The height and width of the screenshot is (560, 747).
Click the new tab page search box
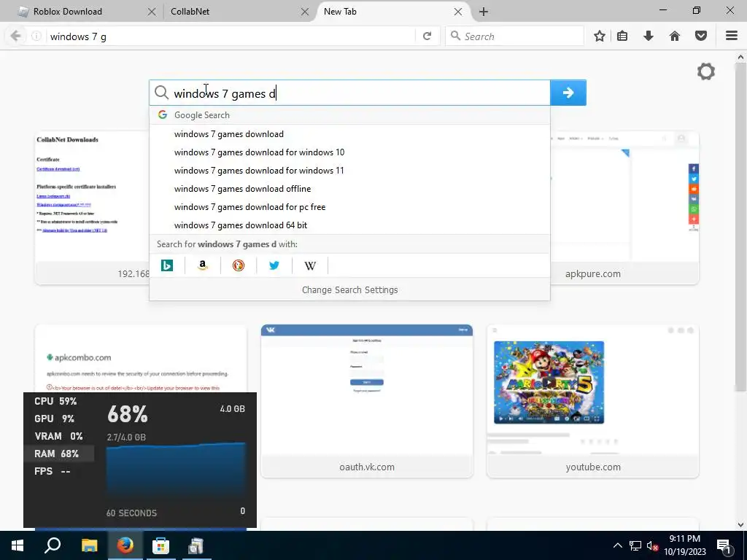pyautogui.click(x=349, y=93)
